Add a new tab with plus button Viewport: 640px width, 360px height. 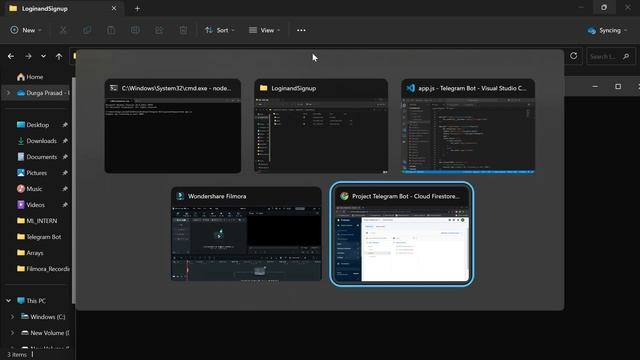pos(137,9)
